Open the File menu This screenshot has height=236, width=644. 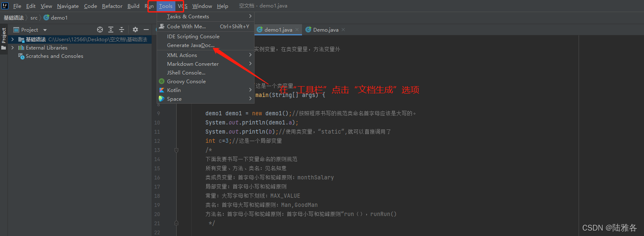click(17, 6)
